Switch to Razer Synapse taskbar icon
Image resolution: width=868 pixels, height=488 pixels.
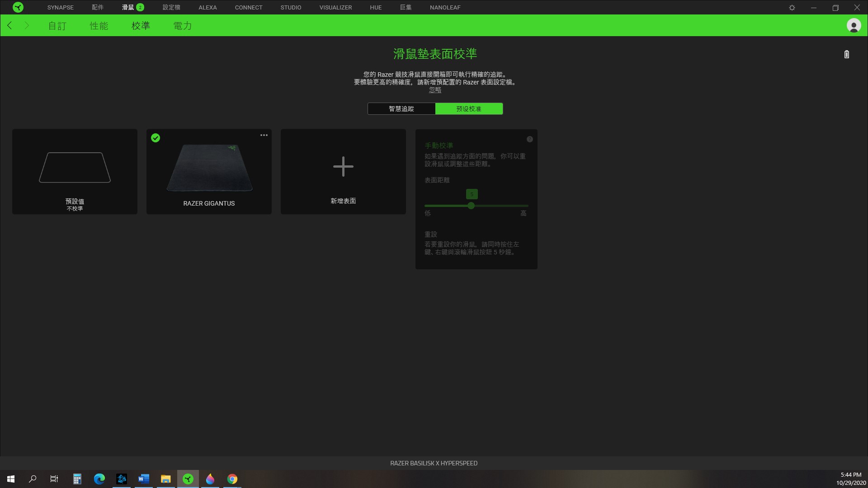[x=188, y=479]
